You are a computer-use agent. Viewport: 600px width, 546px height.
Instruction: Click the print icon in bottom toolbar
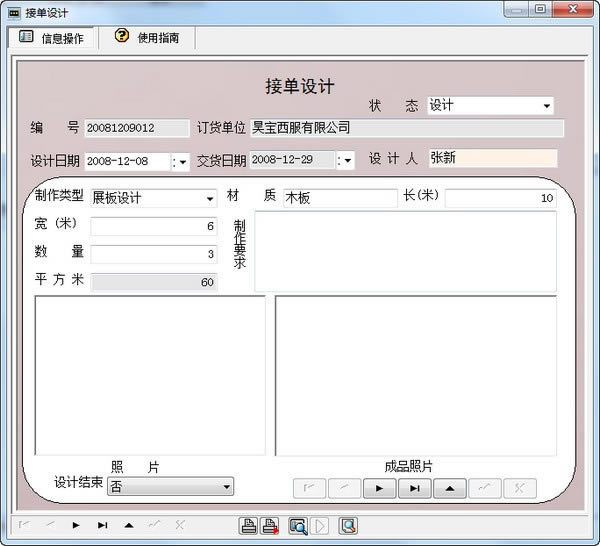[x=248, y=526]
